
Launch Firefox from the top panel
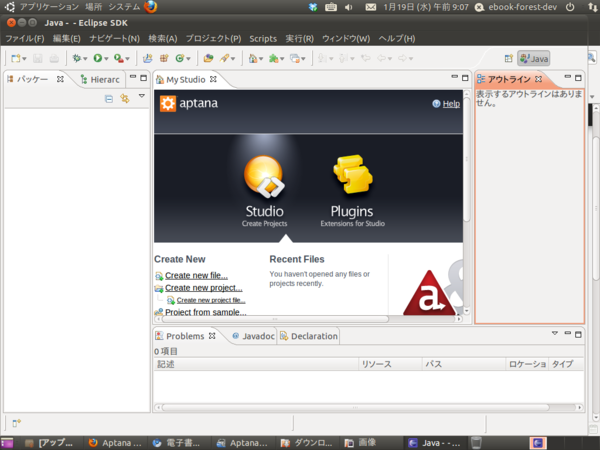click(150, 7)
